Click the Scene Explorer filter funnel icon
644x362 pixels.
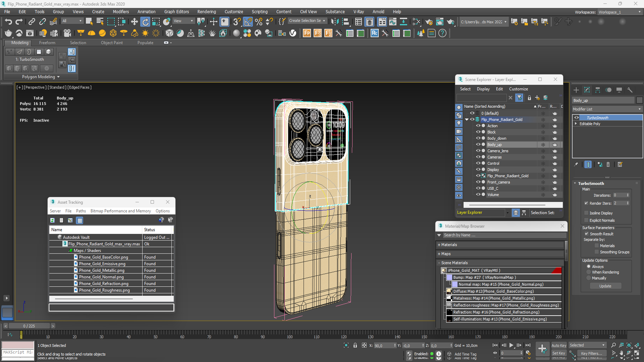(519, 98)
